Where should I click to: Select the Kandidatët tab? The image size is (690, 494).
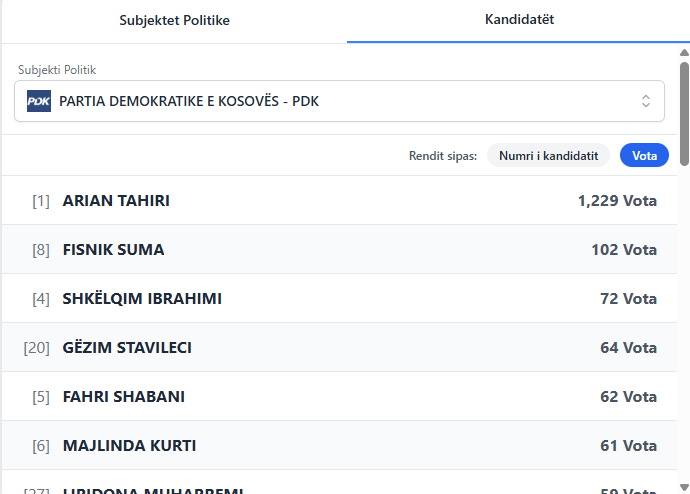coord(519,20)
